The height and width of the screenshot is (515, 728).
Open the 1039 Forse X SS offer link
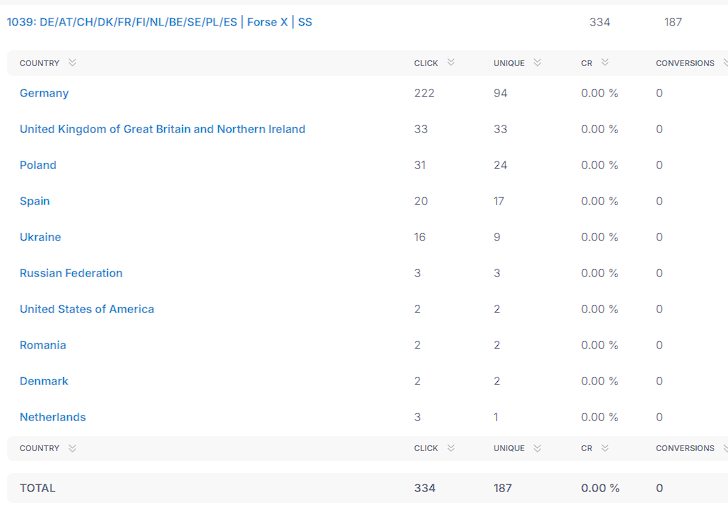[159, 22]
